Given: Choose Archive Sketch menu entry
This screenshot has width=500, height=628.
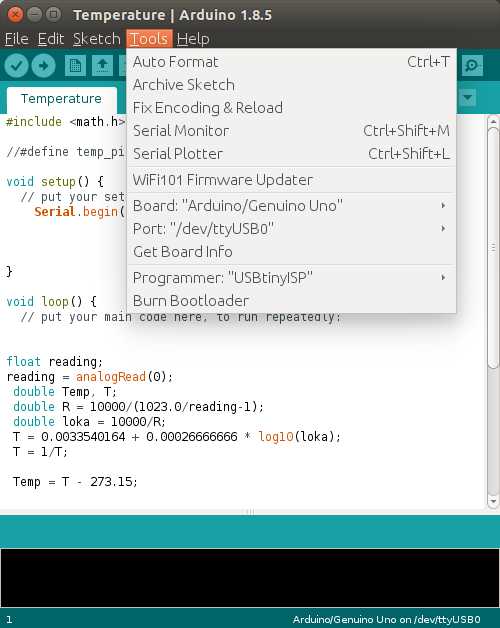Looking at the screenshot, I should point(291,85).
